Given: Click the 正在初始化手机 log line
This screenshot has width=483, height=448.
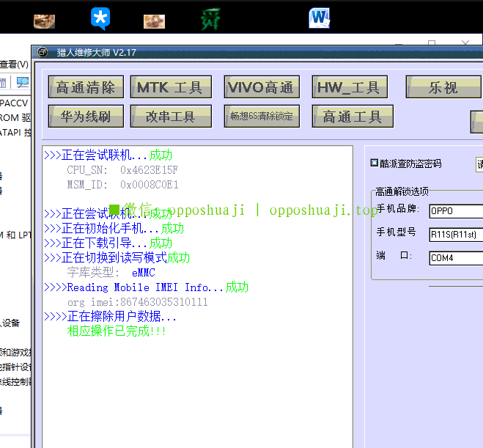Looking at the screenshot, I should click(x=114, y=229).
